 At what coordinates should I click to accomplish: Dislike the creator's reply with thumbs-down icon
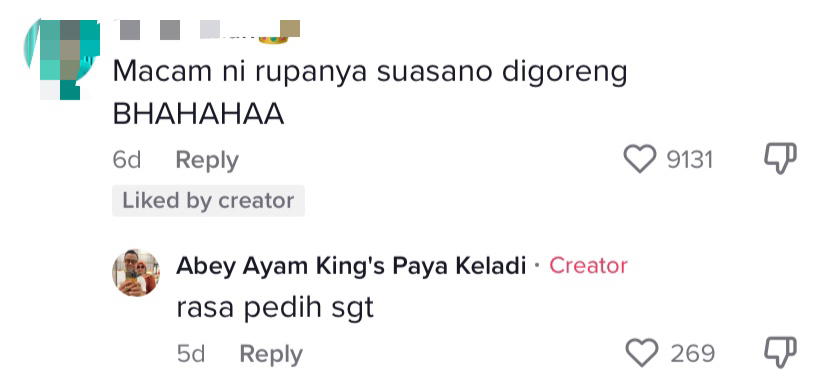click(x=781, y=353)
